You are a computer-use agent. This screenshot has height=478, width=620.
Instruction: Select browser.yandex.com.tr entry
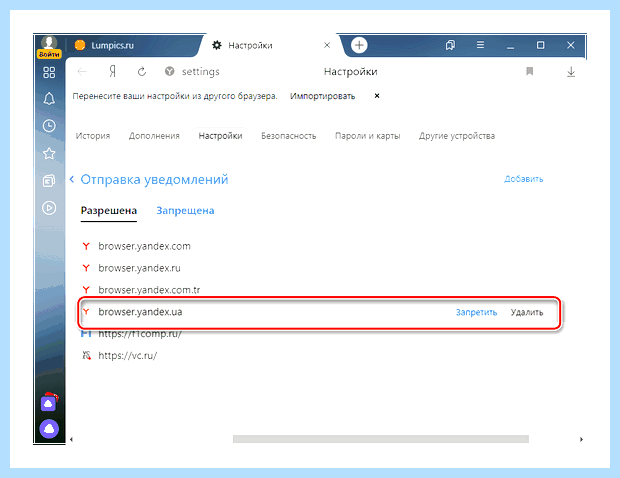click(149, 289)
